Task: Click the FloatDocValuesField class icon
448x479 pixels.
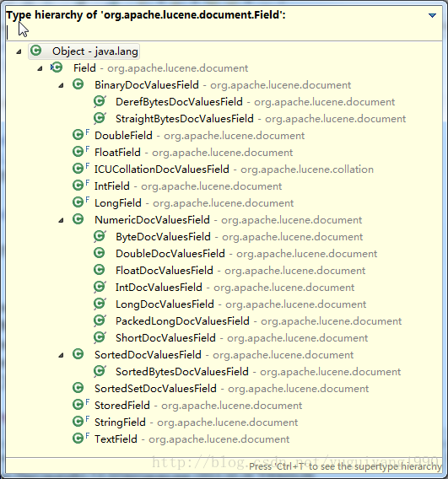Action: coord(99,270)
